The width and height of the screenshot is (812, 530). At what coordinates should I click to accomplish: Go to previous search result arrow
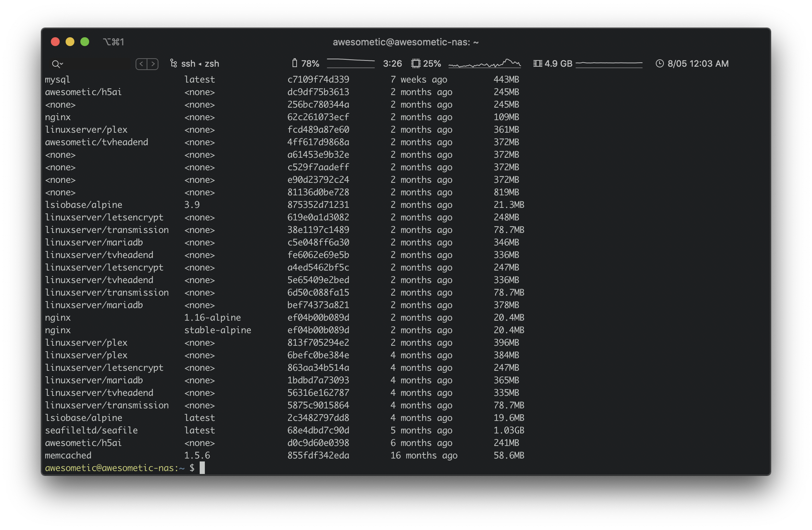[x=141, y=64]
